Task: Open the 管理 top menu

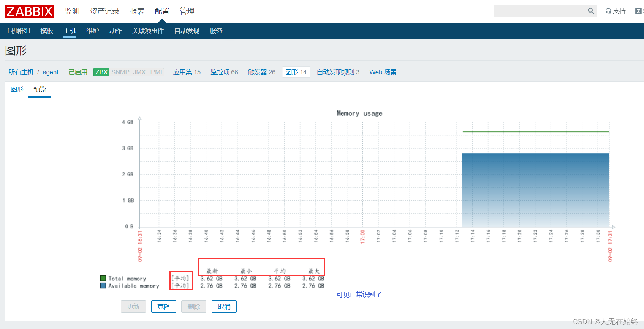Action: pyautogui.click(x=187, y=11)
